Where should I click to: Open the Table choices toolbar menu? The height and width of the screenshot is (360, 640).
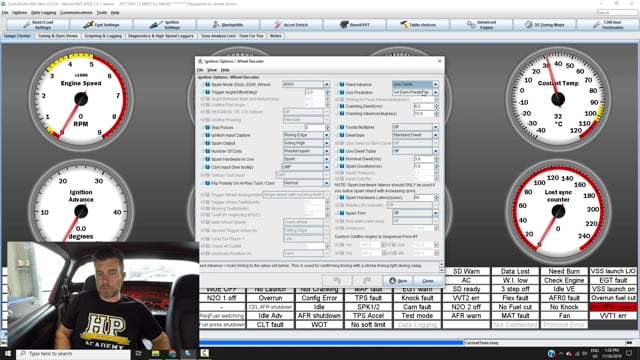(x=418, y=24)
